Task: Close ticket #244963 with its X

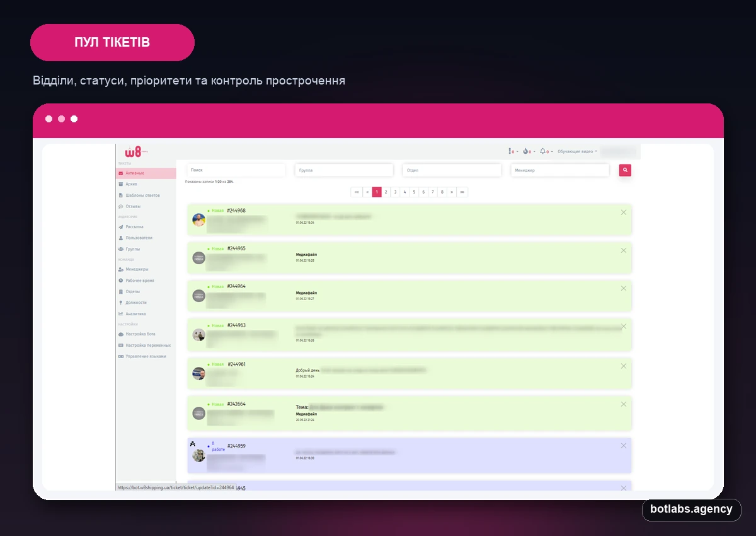Action: click(x=624, y=327)
